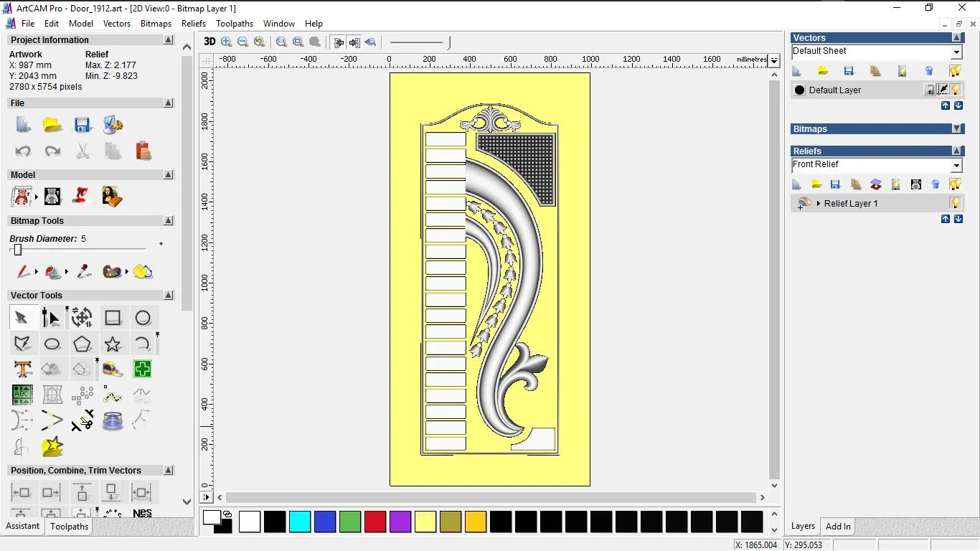Click the Create Polygon tool icon
980x551 pixels.
click(x=82, y=344)
